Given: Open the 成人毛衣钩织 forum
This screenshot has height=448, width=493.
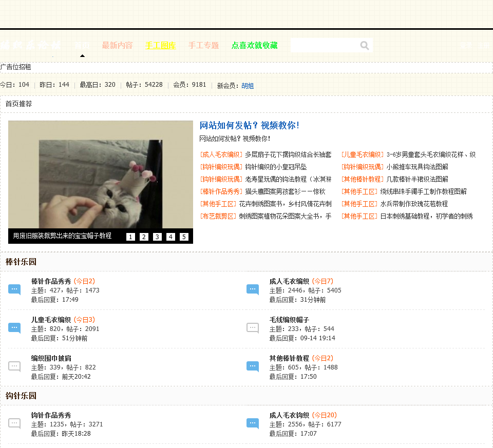Looking at the screenshot, I should (289, 415).
